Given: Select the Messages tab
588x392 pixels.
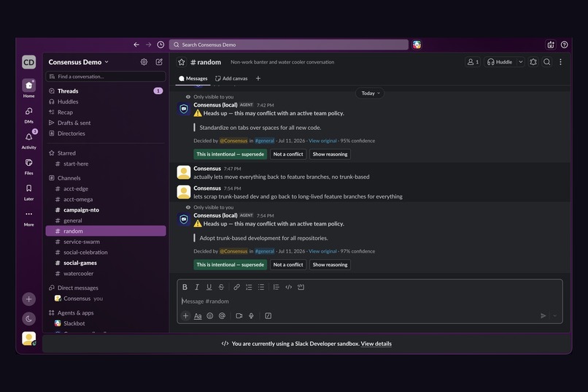Looking at the screenshot, I should [x=193, y=78].
